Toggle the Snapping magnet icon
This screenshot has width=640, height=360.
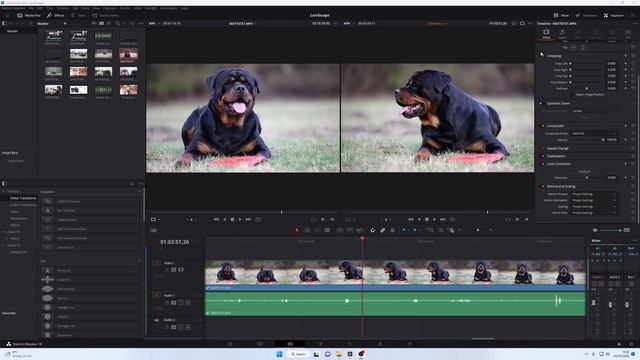(x=373, y=230)
